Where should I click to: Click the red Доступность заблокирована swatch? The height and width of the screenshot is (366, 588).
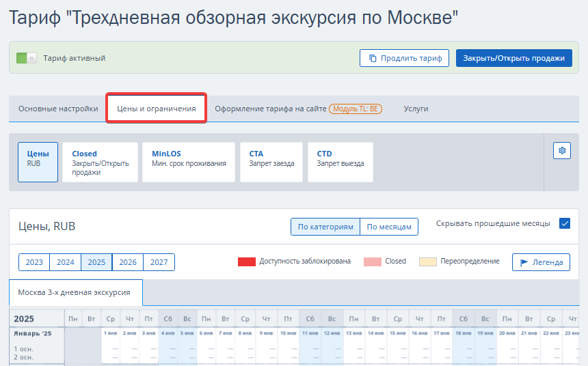click(247, 262)
